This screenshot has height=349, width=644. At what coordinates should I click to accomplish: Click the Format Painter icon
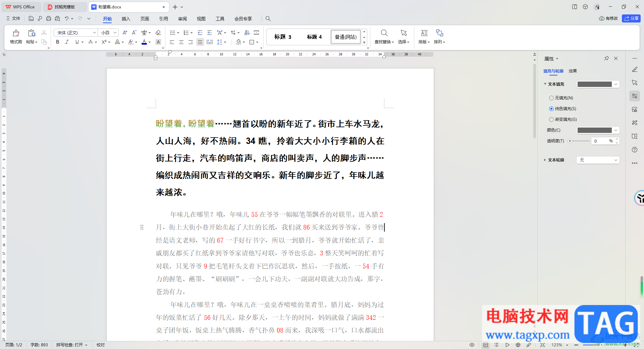point(16,33)
